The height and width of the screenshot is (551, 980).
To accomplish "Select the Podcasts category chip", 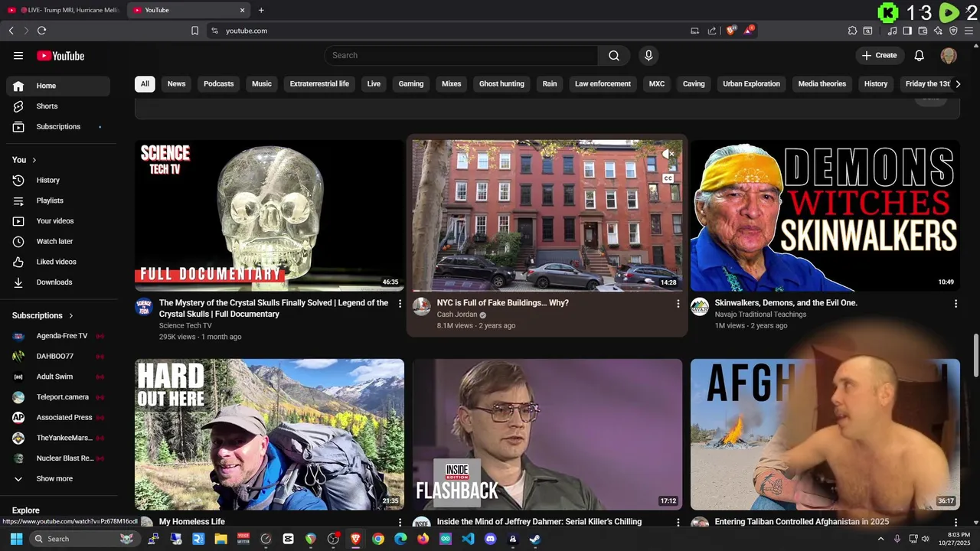I will (219, 84).
